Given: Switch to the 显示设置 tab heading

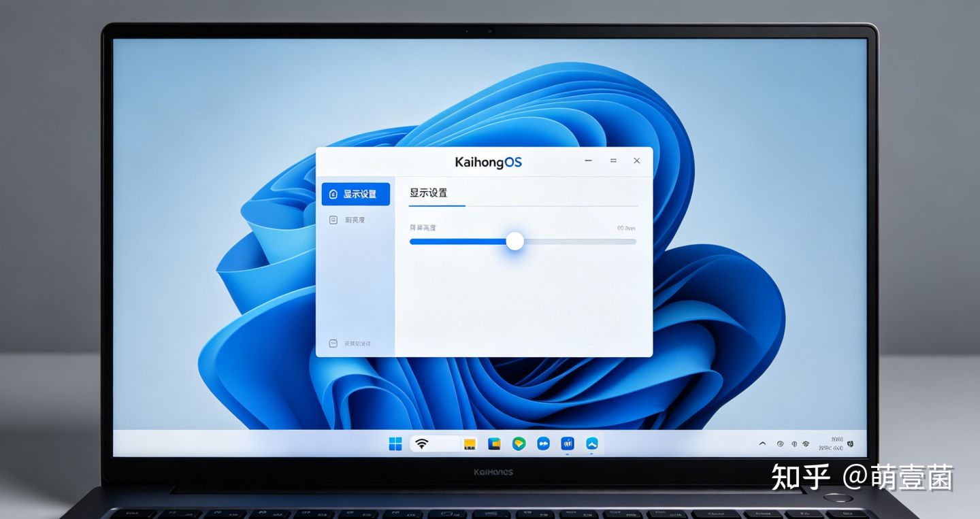Looking at the screenshot, I should [428, 193].
